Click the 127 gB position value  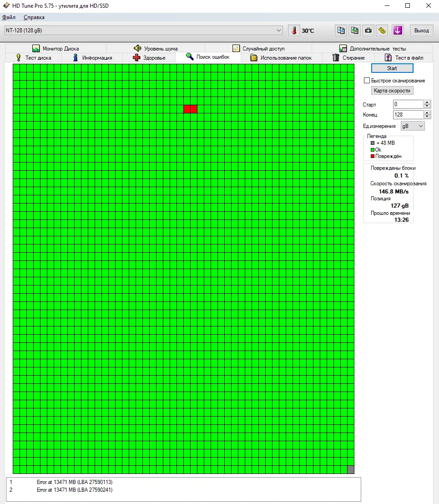point(399,206)
